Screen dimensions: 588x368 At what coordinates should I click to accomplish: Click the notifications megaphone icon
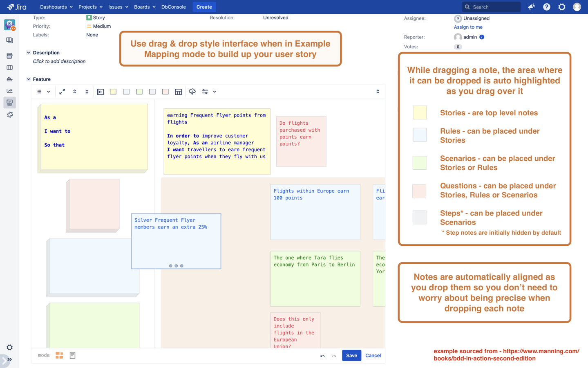(532, 7)
